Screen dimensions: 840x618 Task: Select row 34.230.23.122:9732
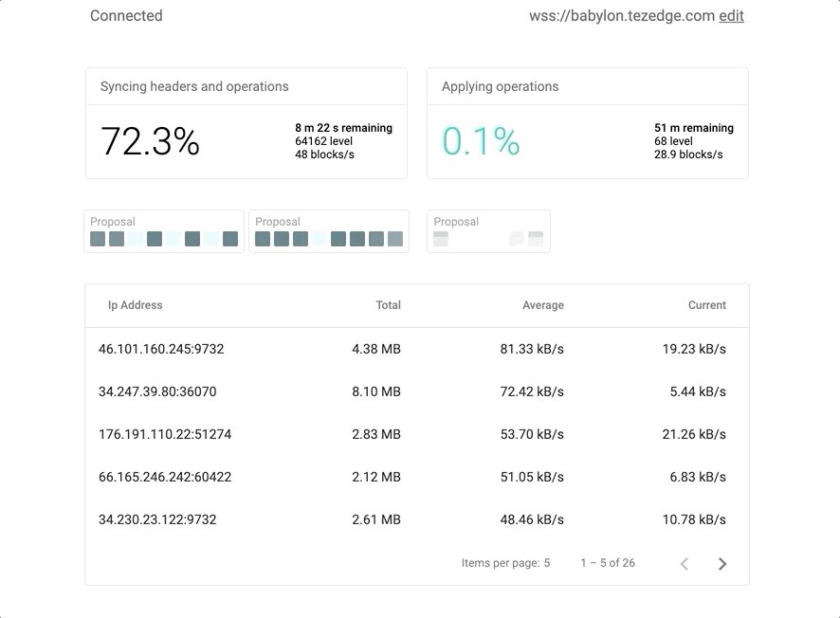pos(417,519)
